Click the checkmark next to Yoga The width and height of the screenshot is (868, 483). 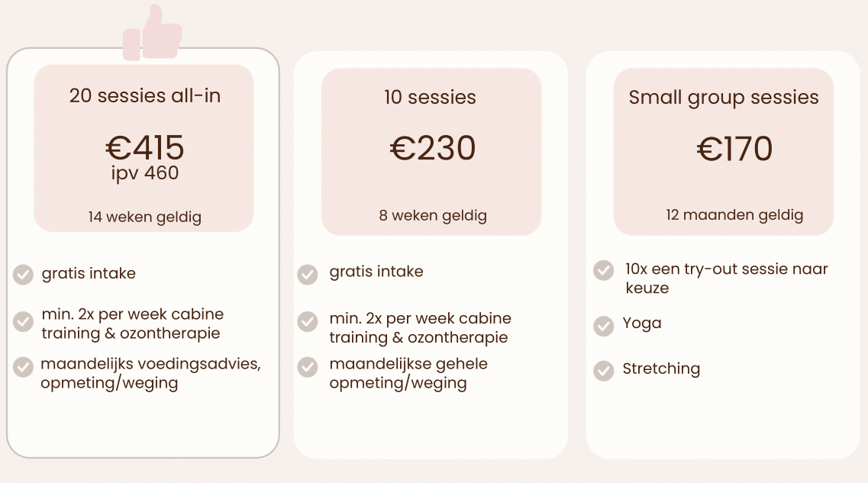coord(604,326)
